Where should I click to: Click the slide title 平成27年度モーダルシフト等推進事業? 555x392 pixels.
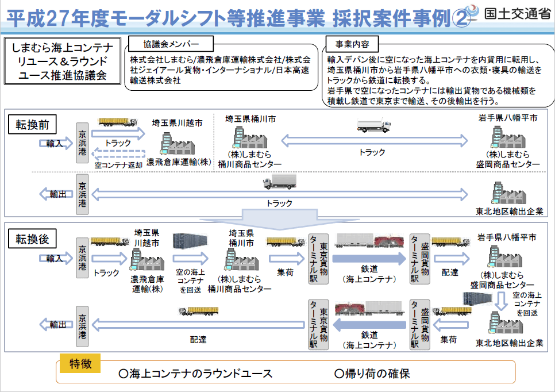(x=167, y=18)
